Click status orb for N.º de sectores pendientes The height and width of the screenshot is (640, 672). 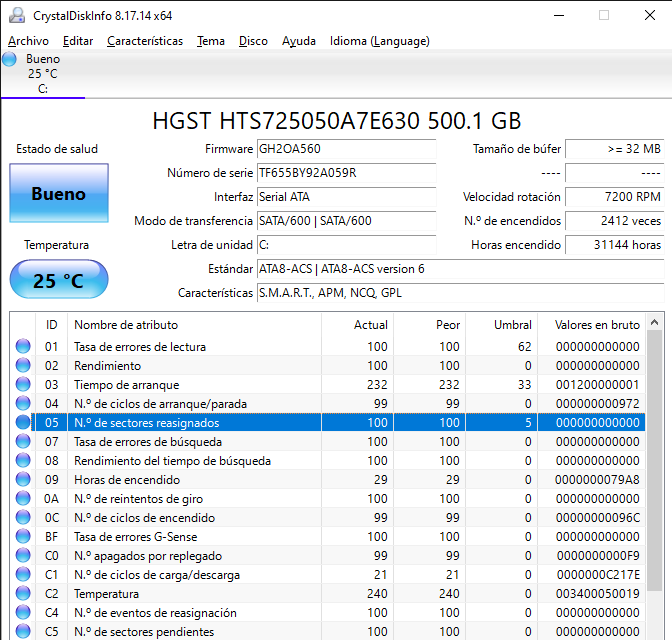tap(23, 632)
